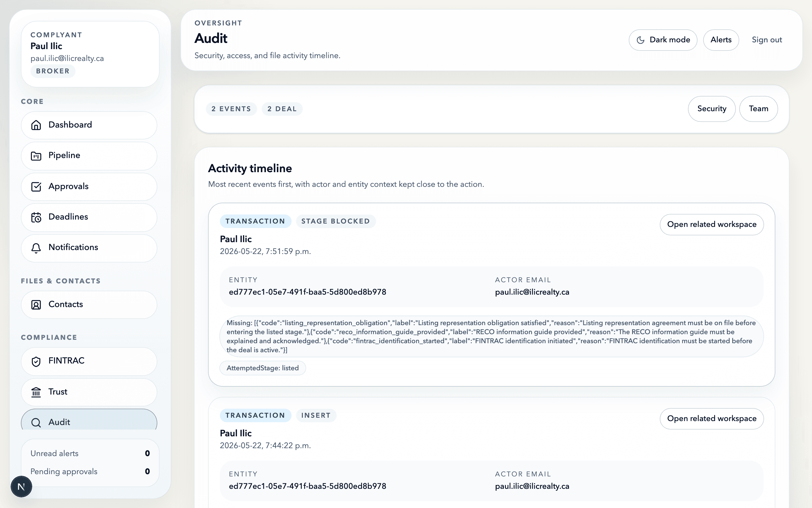Toggle Dark mode

pyautogui.click(x=663, y=40)
